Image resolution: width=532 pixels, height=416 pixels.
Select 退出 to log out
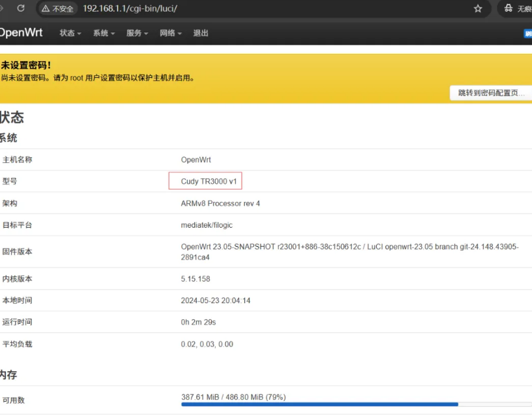201,33
